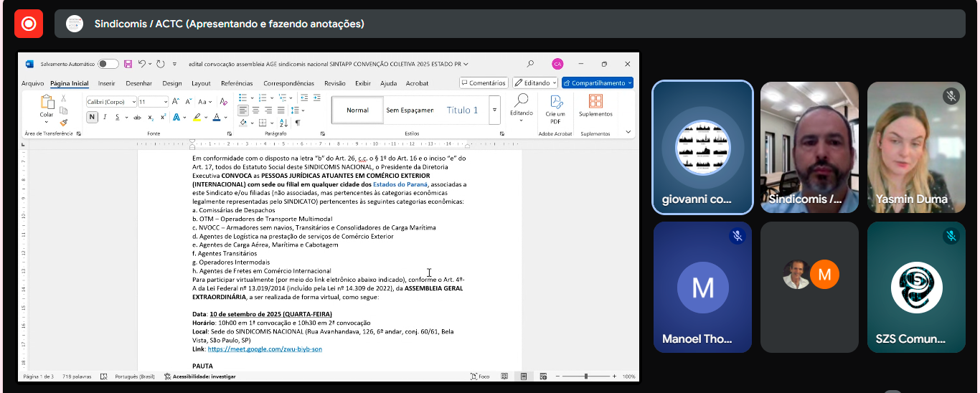Apply the font color swatch
Image resolution: width=980 pixels, height=393 pixels.
(x=217, y=117)
